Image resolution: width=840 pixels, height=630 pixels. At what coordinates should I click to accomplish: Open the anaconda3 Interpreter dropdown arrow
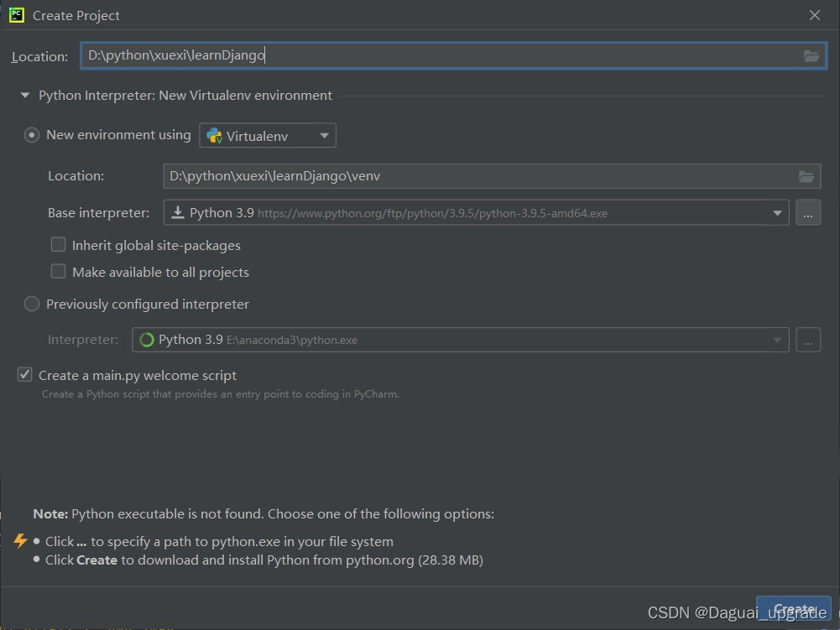click(777, 340)
